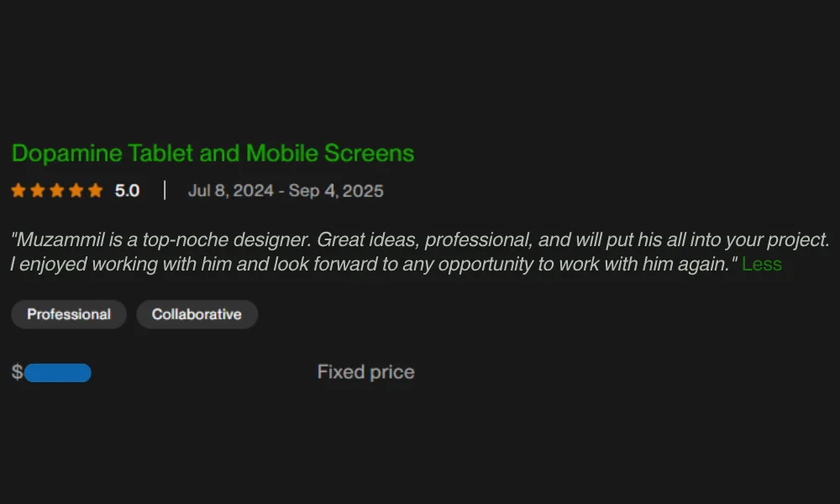
Task: Click the third orange rating star
Action: pos(57,191)
